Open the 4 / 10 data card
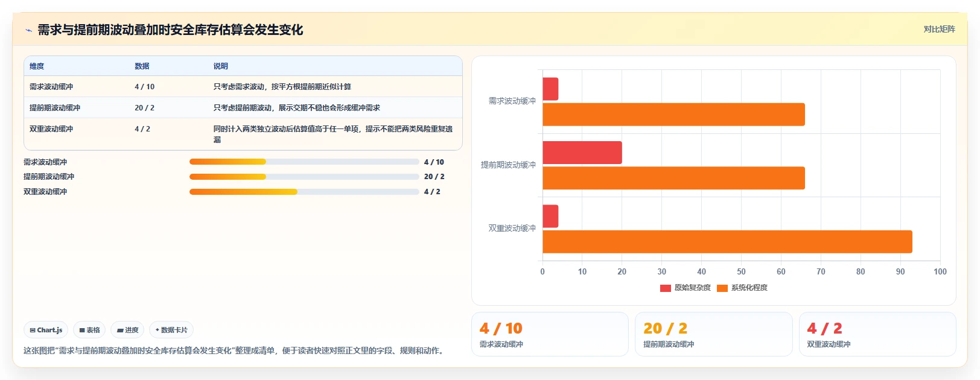Screen dimensions: 980x380 (550, 334)
